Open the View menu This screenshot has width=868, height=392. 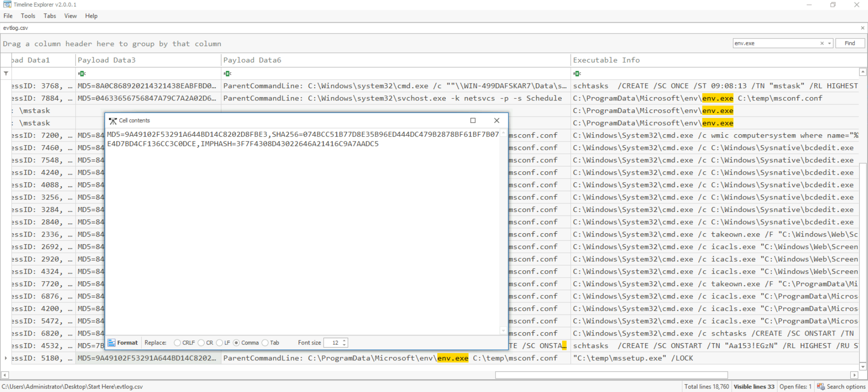pos(71,16)
